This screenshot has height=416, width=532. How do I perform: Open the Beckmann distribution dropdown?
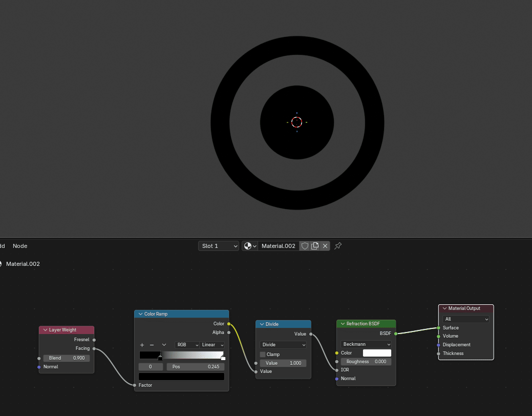point(366,344)
